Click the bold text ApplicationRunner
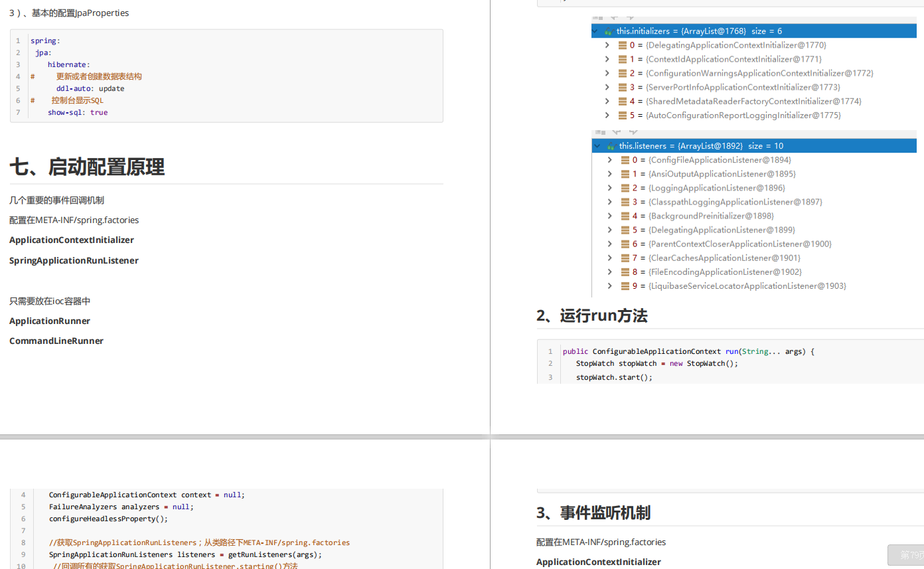Image resolution: width=924 pixels, height=569 pixels. click(x=50, y=321)
